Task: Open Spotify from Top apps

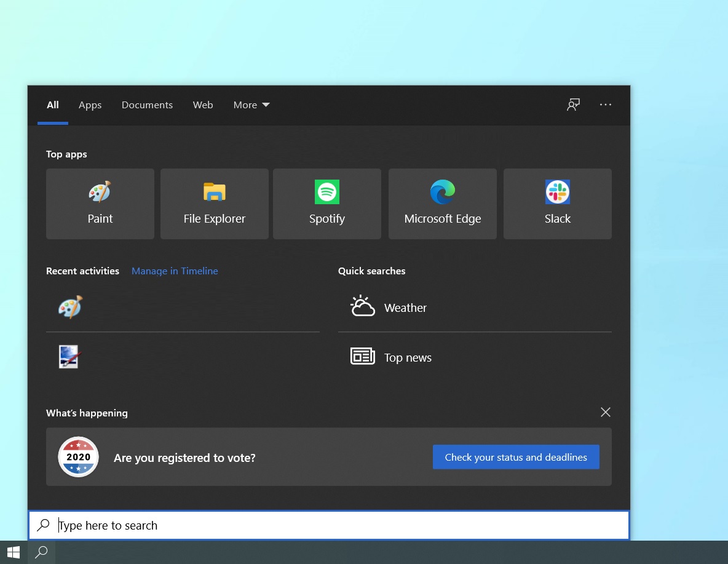Action: [326, 204]
